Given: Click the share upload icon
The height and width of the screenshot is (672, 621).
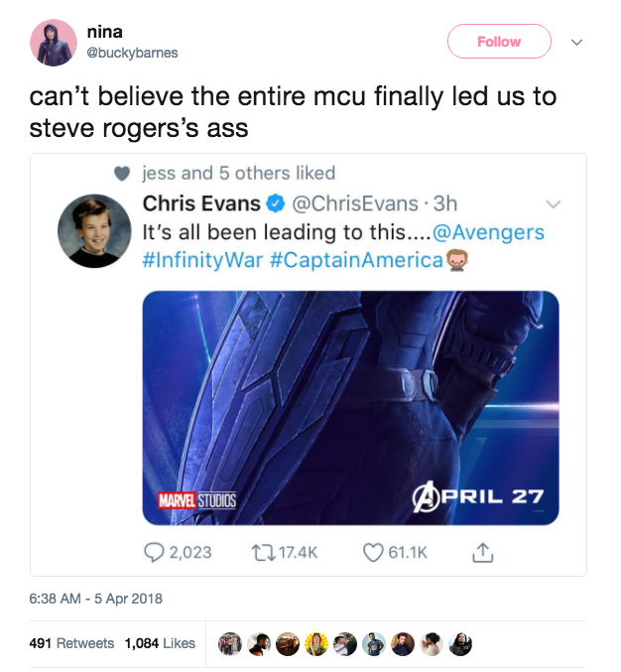Looking at the screenshot, I should coord(483,553).
